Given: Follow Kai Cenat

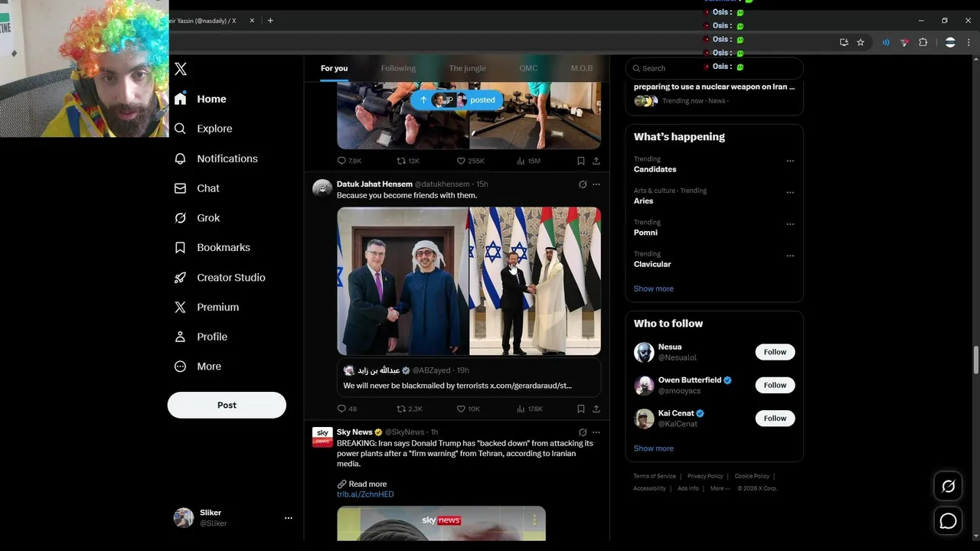Looking at the screenshot, I should (x=775, y=418).
